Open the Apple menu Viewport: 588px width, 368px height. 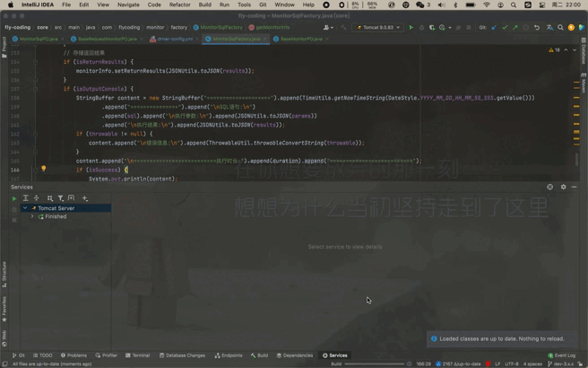[11, 4]
